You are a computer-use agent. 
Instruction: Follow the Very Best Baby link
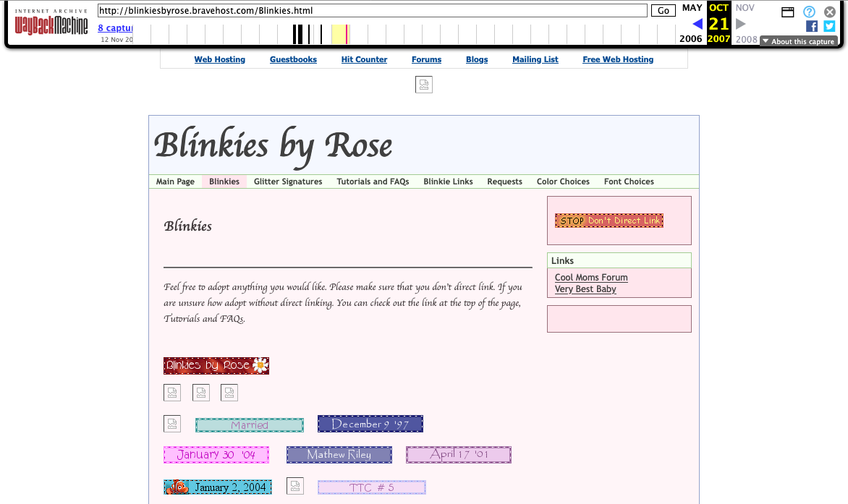tap(585, 289)
